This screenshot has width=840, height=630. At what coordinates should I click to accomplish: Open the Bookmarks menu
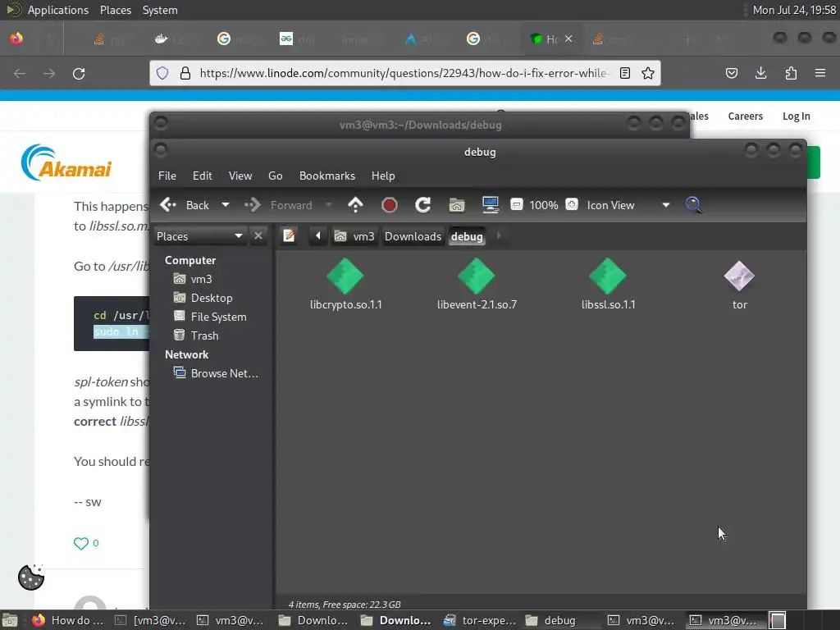tap(326, 176)
